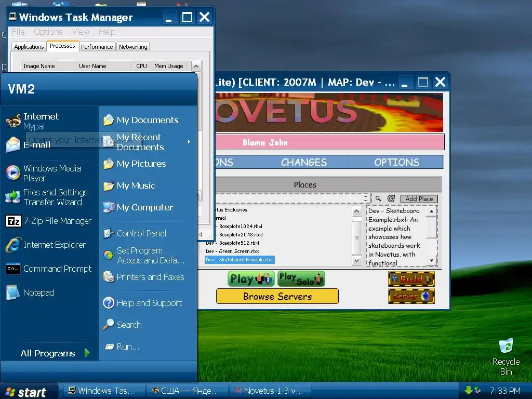Click Novetus places search field
The image size is (532, 399).
tap(288, 198)
